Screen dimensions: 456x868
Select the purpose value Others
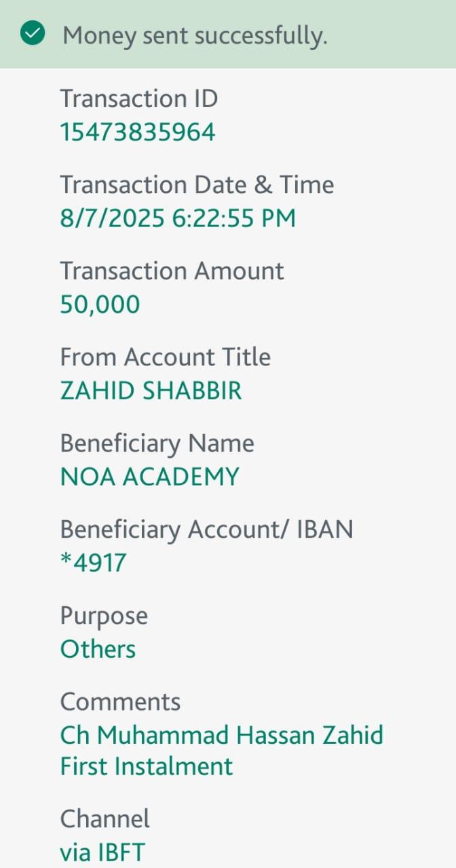[98, 649]
